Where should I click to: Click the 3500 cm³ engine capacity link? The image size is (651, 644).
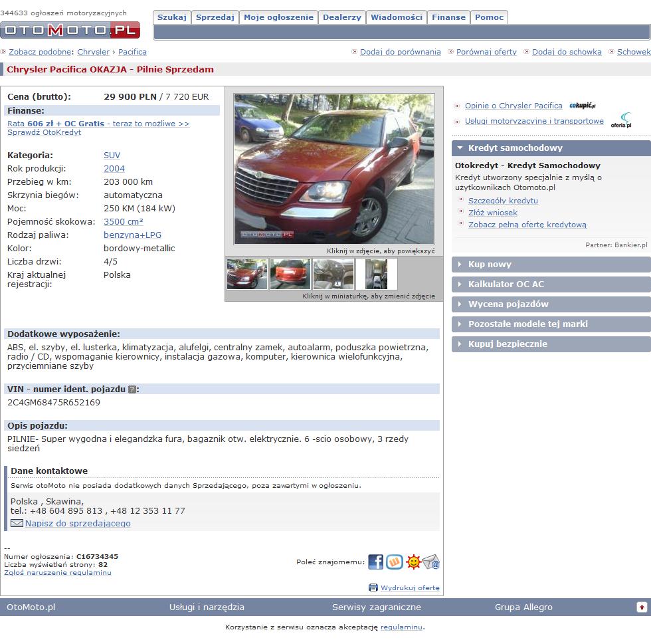point(124,221)
